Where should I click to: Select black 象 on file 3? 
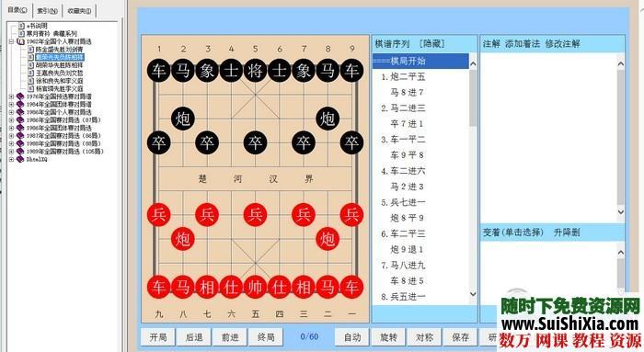coord(207,71)
